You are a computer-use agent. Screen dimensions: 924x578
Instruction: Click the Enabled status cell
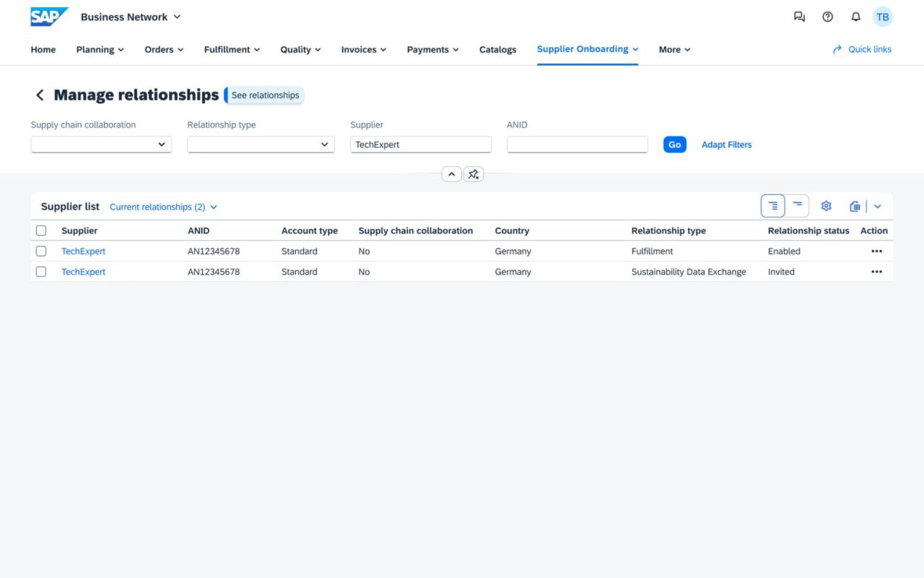784,251
